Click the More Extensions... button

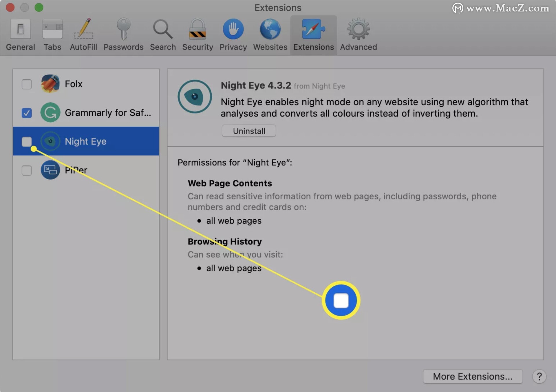click(x=473, y=376)
